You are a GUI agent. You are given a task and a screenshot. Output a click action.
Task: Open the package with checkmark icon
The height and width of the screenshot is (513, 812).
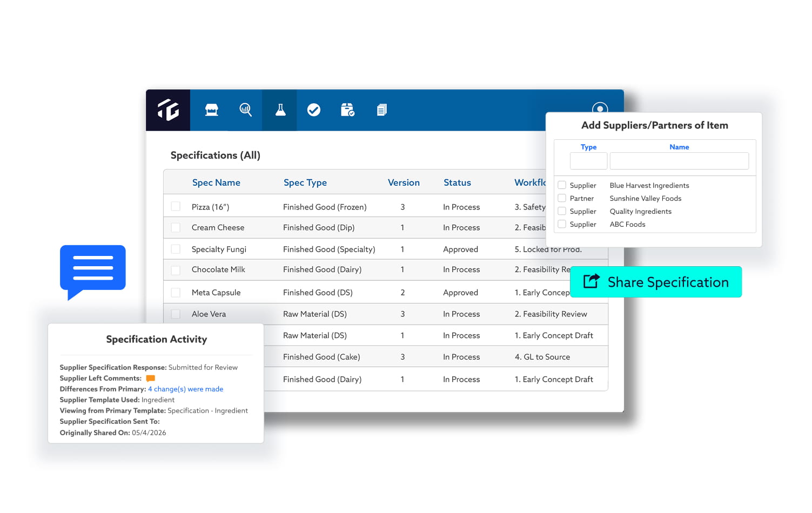point(348,110)
